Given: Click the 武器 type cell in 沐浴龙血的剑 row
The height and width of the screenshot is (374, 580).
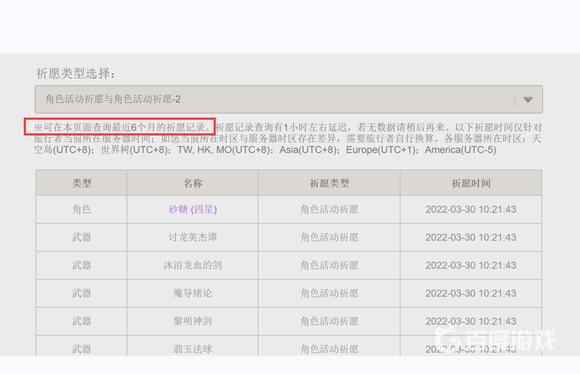Looking at the screenshot, I should point(81,265).
